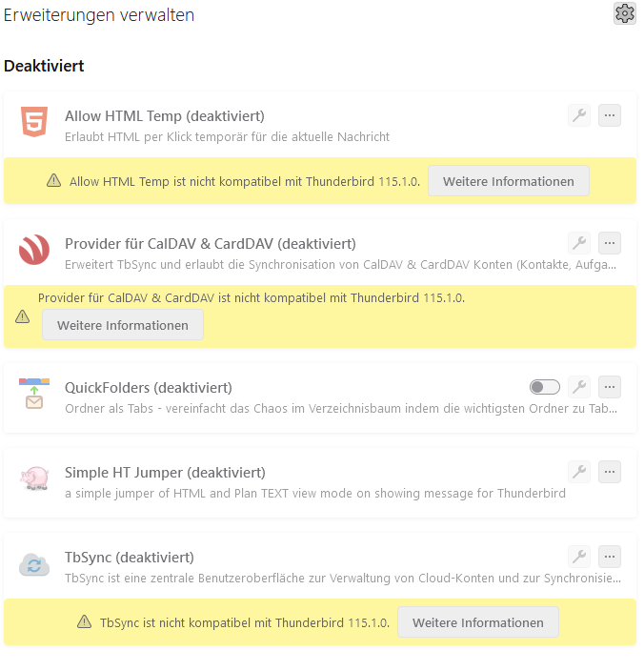The width and height of the screenshot is (644, 671).
Task: Open the Simple HT Jumper wrench options
Action: [x=579, y=472]
